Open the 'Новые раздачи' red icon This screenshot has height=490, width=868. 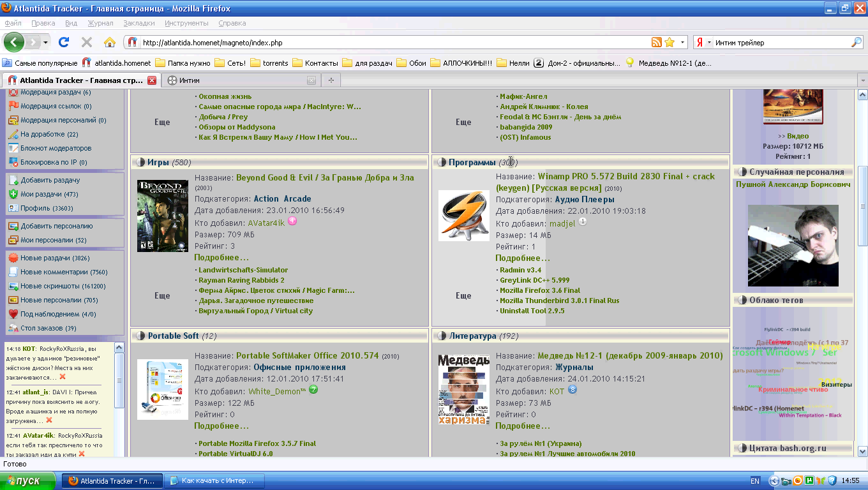(x=13, y=258)
